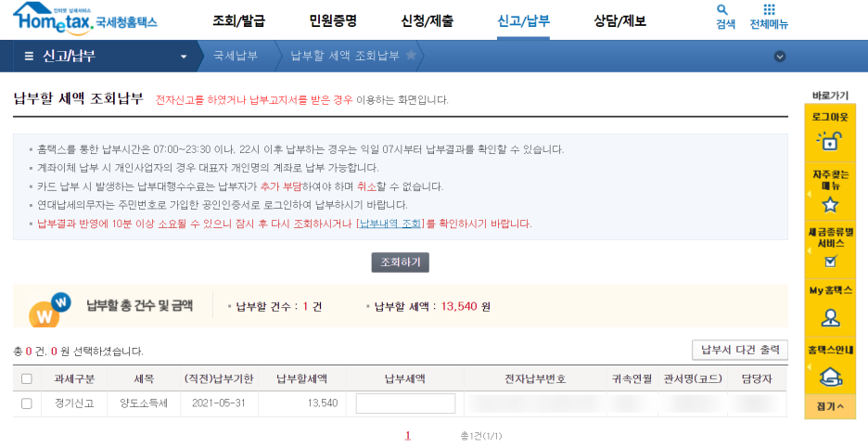Open the 조회/발급 menu
Screen dimensions: 868x448
[238, 21]
